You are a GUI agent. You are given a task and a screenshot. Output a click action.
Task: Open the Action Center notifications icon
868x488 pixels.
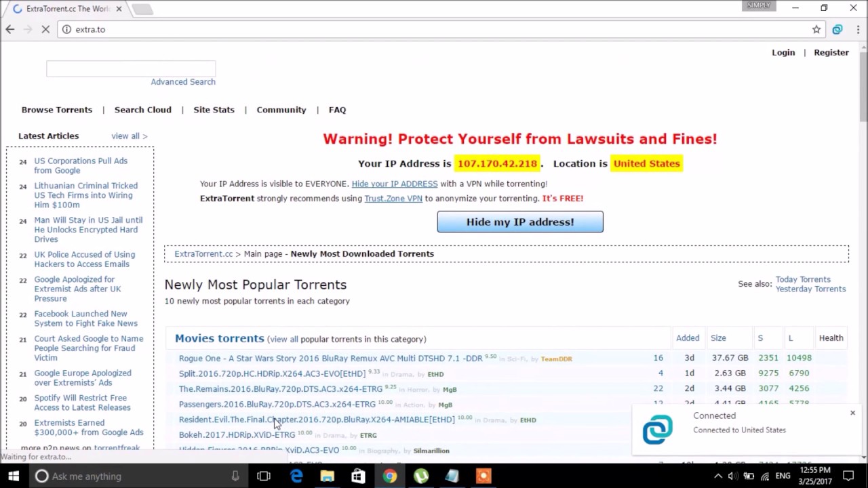point(848,476)
